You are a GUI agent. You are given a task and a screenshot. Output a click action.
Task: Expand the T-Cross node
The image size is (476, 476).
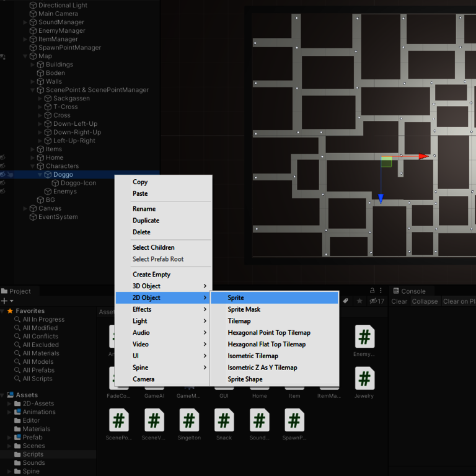(x=40, y=107)
